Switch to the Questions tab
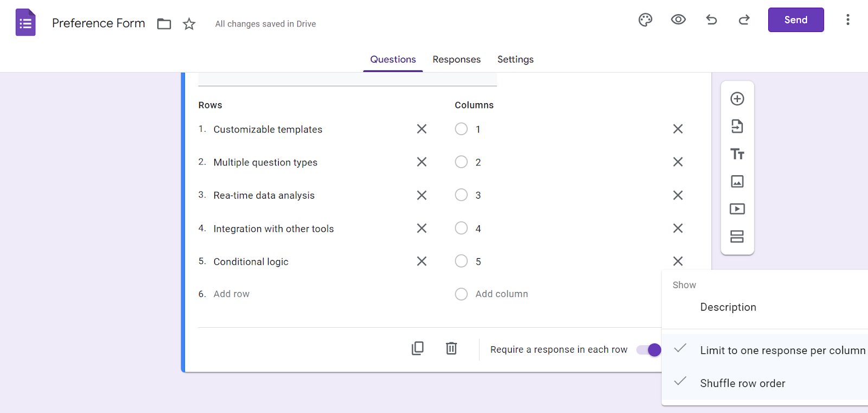 393,60
